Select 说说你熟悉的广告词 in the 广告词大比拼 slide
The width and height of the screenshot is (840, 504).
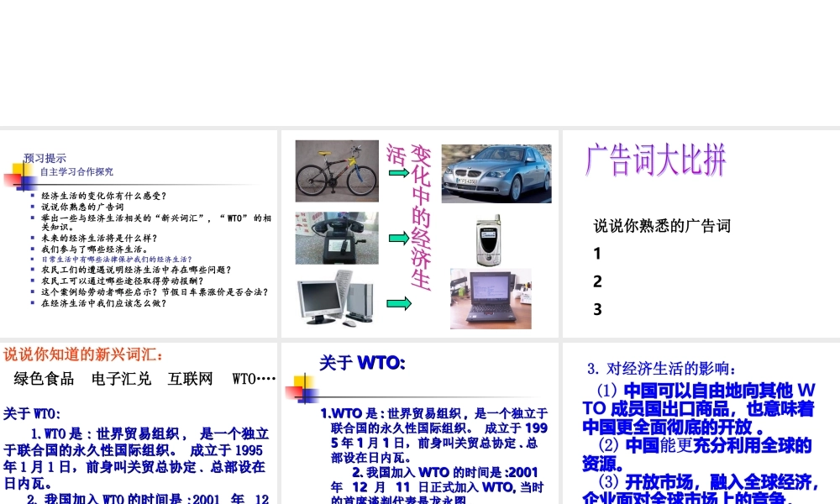tap(662, 225)
